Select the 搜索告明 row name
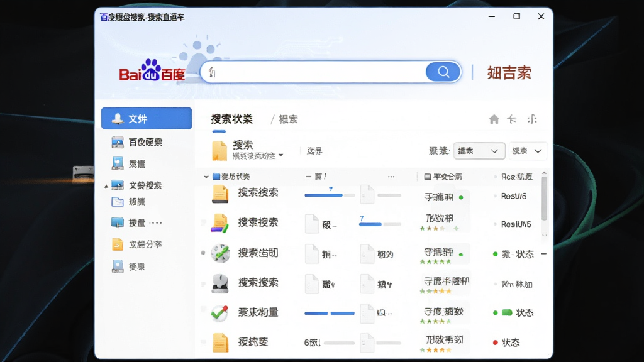644x362 pixels. point(258,253)
